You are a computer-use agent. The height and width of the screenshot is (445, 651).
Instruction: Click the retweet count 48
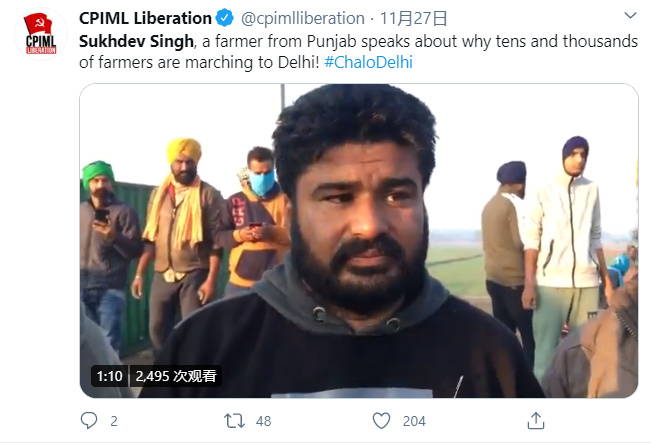[x=263, y=421]
